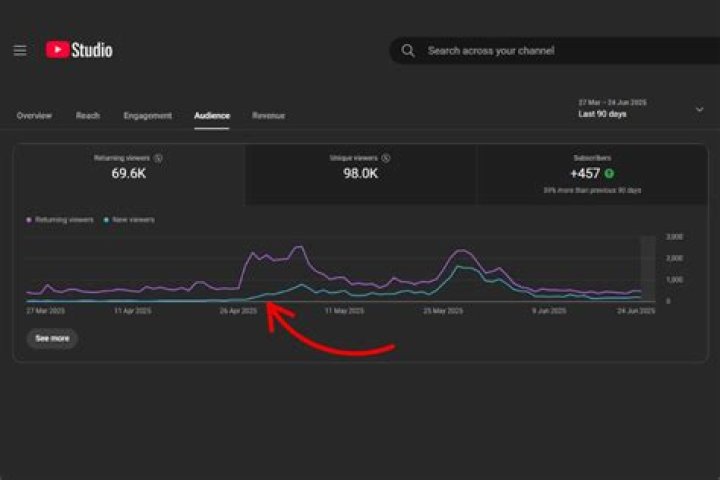Click the YouTube Studio logo
Viewport: 720px width, 480px height.
pos(79,50)
